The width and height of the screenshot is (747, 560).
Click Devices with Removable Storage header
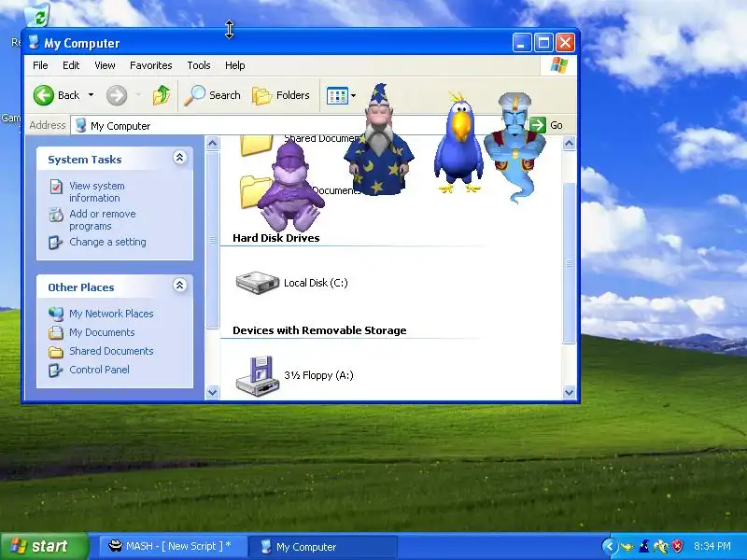(x=319, y=330)
